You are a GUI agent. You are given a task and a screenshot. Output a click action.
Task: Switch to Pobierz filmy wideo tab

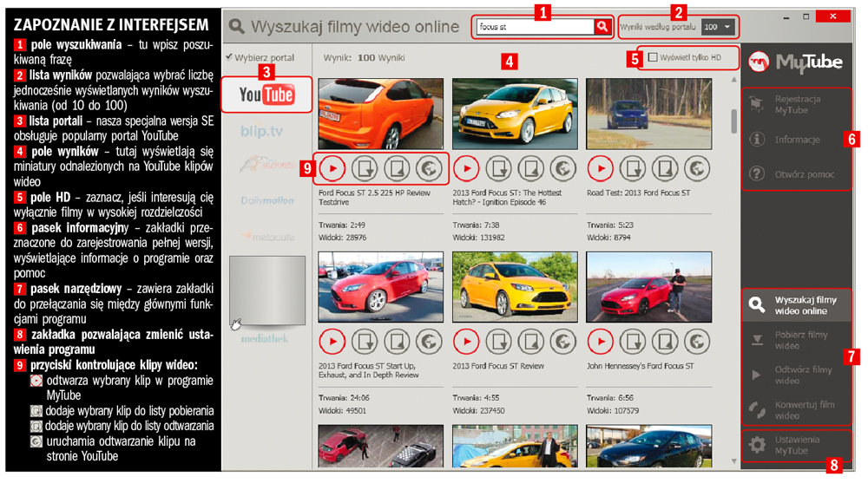[x=797, y=340]
